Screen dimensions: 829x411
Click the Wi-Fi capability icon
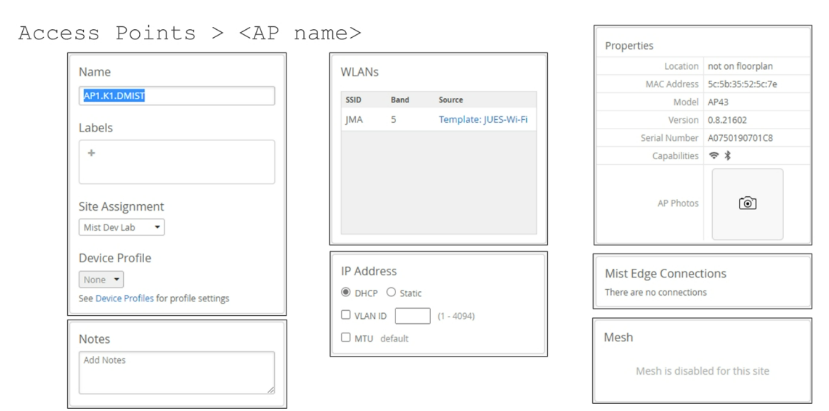click(713, 156)
